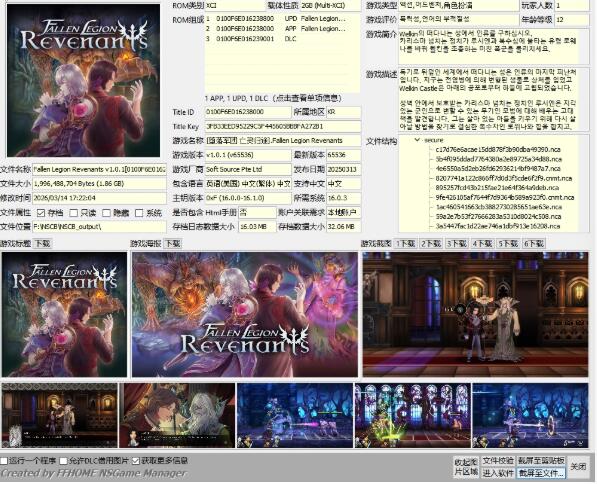Select the APP row in ROM组成 list

pyautogui.click(x=282, y=29)
